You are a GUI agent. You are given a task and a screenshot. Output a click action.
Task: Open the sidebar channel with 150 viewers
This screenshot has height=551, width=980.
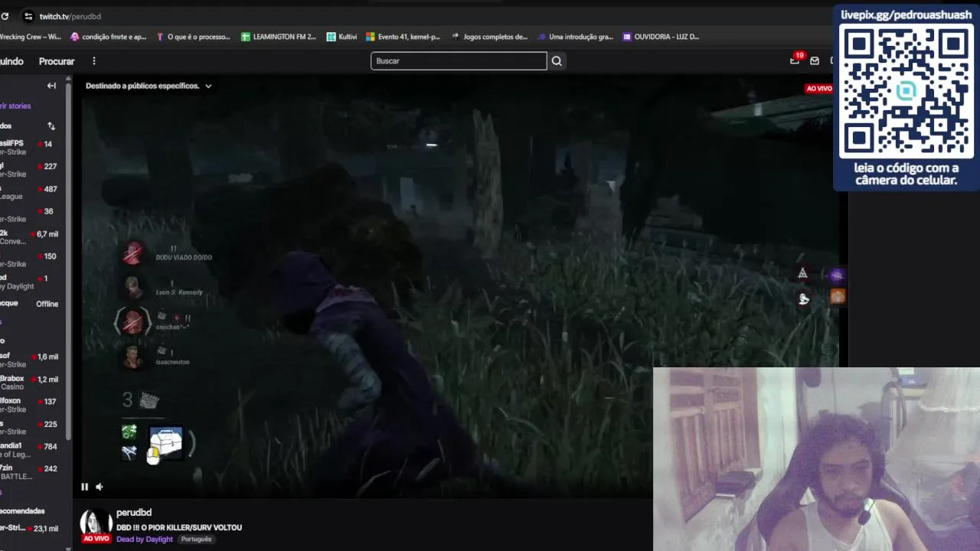click(31, 259)
